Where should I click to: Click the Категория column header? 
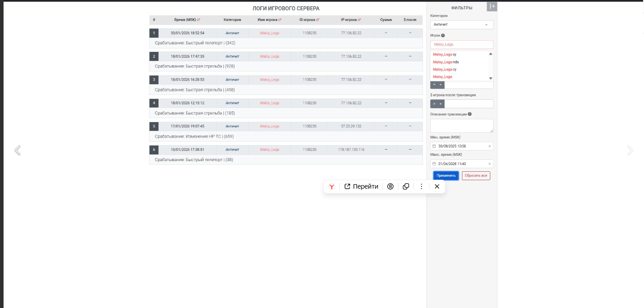232,20
